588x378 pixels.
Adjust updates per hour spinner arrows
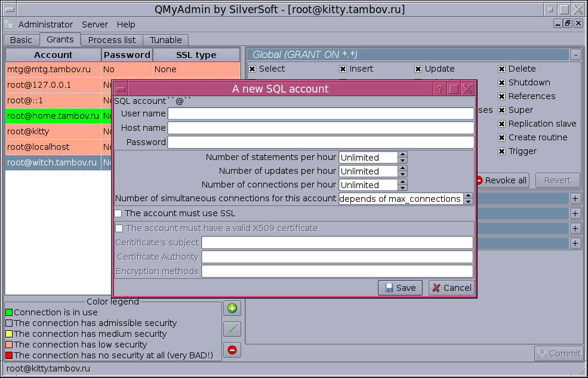(x=403, y=171)
